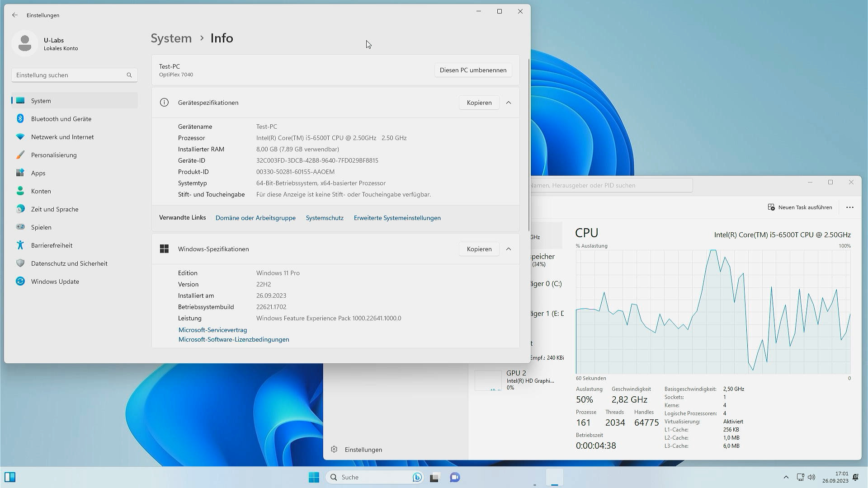This screenshot has width=868, height=488.
Task: Show hidden tray icons chevron
Action: click(x=786, y=477)
